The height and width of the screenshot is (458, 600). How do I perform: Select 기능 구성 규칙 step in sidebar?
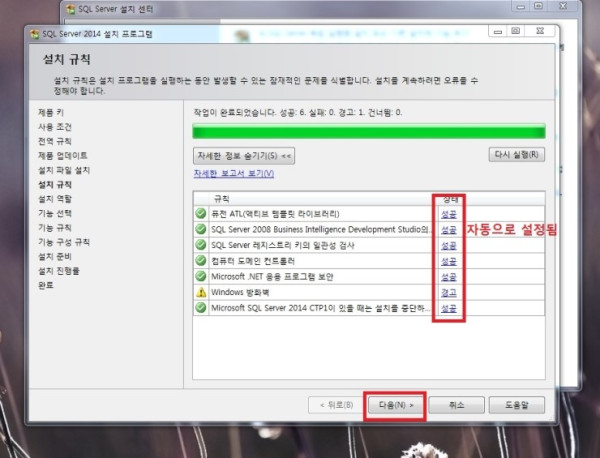point(64,242)
